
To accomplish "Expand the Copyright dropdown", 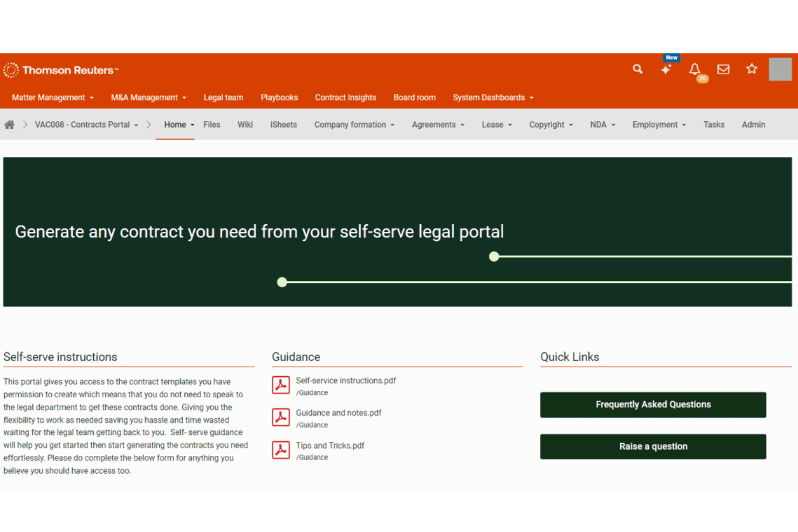I will pos(551,125).
